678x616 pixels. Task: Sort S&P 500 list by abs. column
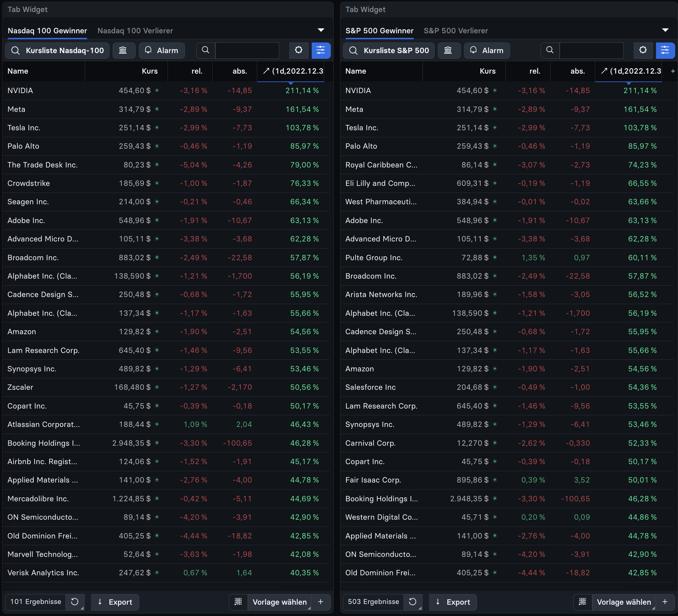(573, 71)
